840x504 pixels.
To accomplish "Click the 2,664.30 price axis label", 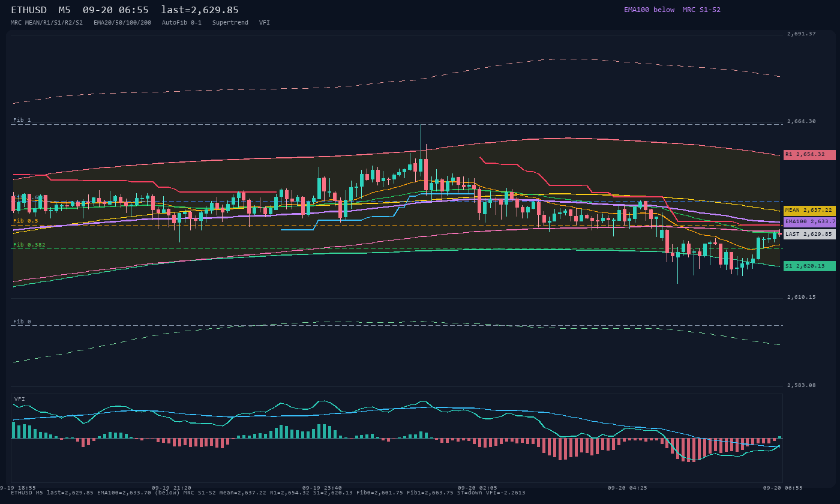I will click(802, 121).
